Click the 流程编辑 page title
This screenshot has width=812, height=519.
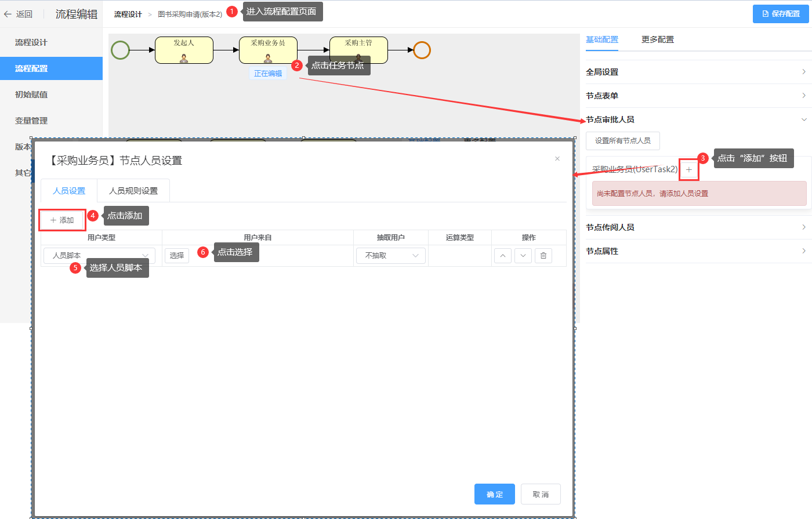coord(77,14)
